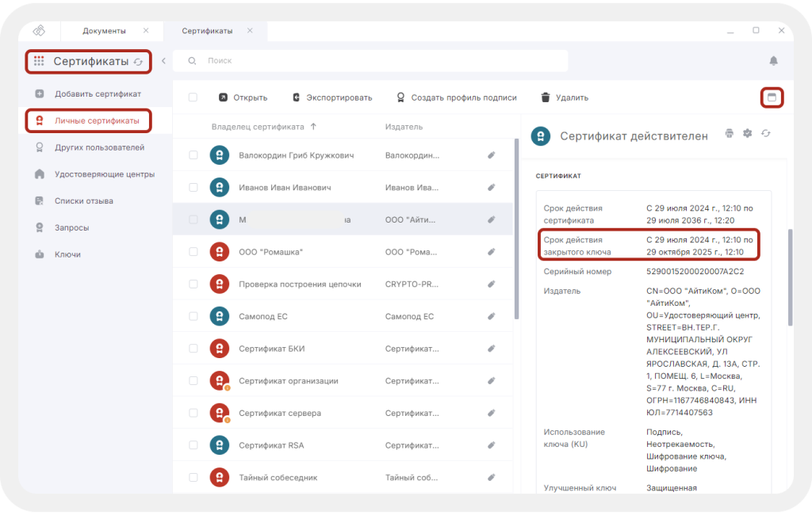Click the Удалить button
This screenshot has width=812, height=515.
565,97
